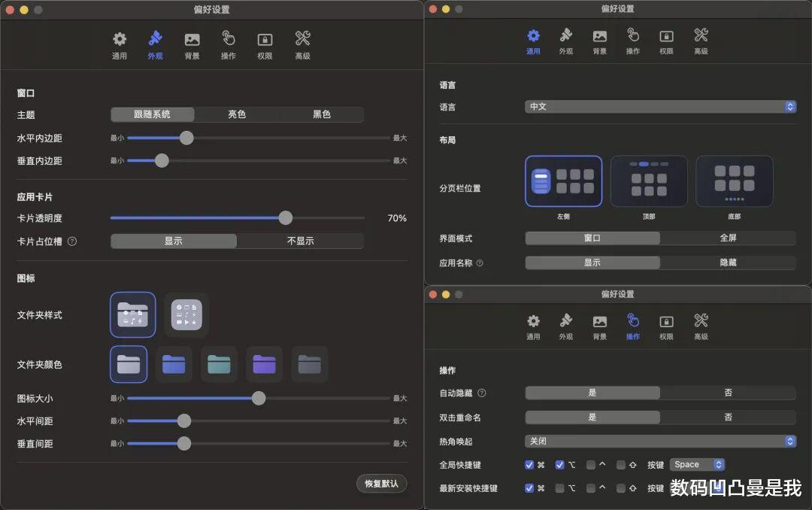Click 外观 brush icon in the 语言 settings window

tap(566, 35)
